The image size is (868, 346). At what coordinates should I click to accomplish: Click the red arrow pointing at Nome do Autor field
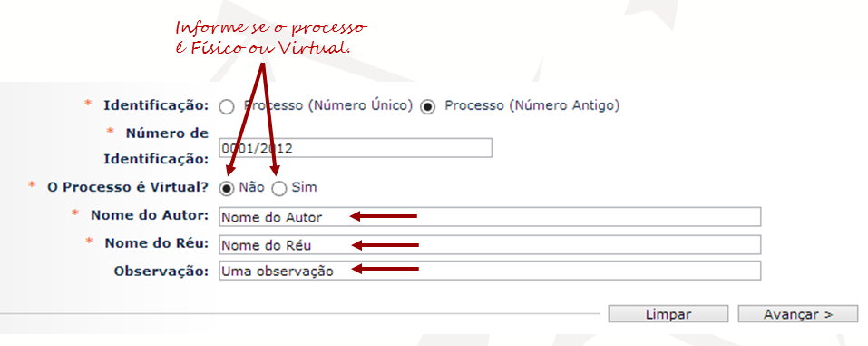click(383, 216)
